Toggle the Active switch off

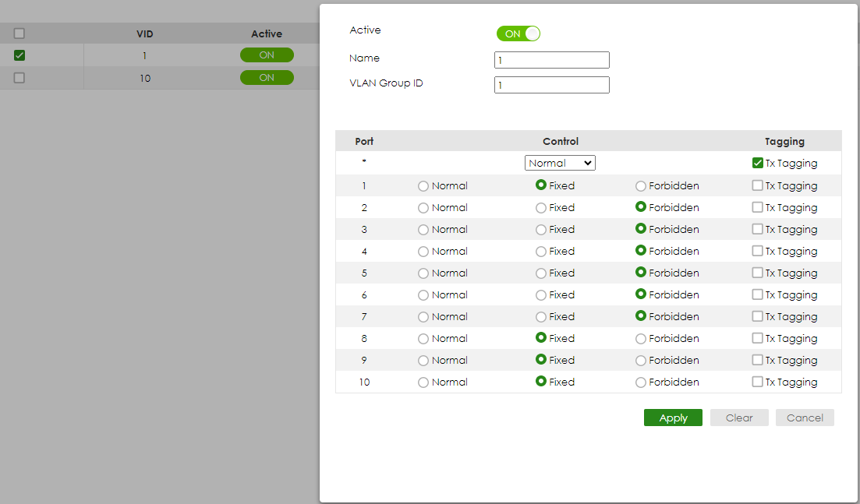point(517,33)
